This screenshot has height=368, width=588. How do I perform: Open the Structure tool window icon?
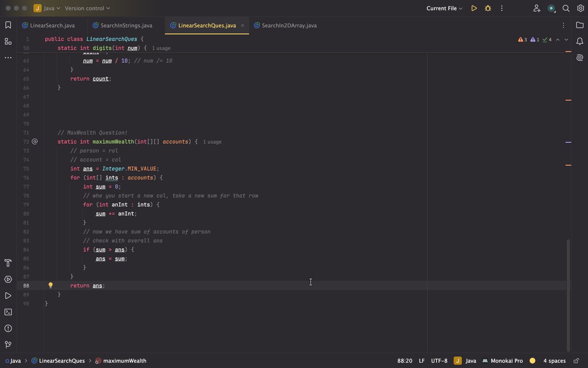pyautogui.click(x=8, y=41)
